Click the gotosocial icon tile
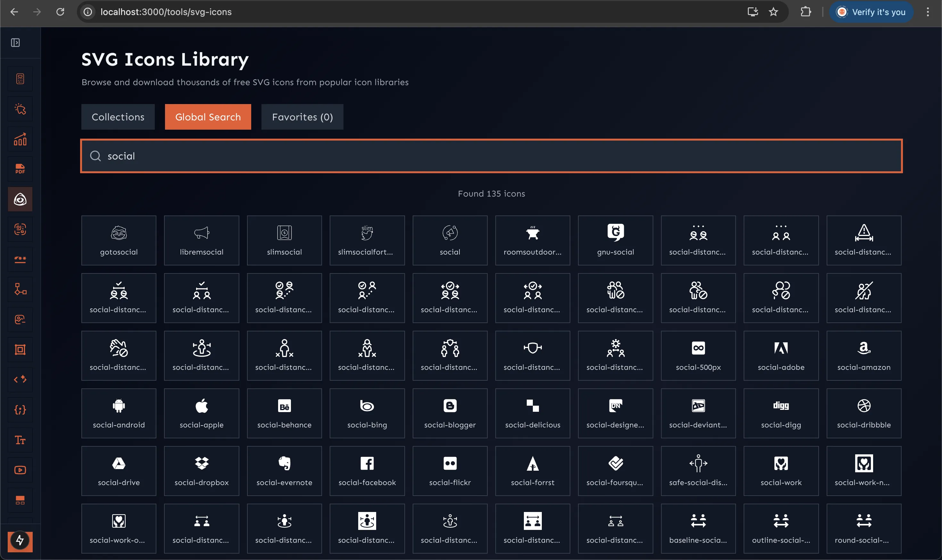 pos(119,240)
